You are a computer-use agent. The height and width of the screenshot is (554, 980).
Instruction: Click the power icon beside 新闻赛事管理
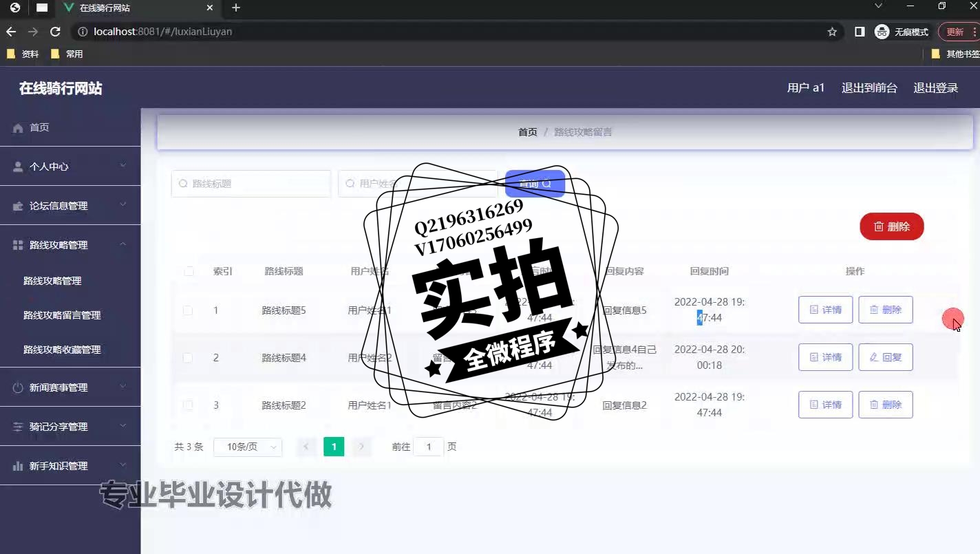tap(18, 388)
